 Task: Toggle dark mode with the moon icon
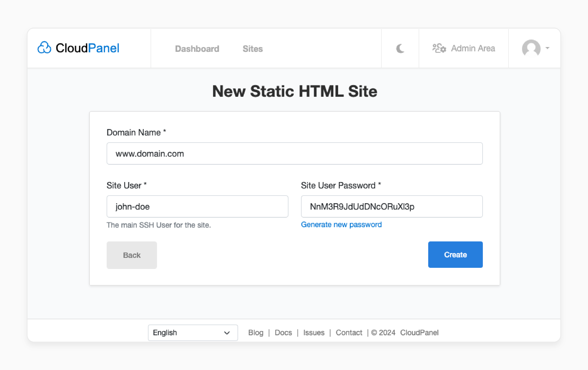[x=400, y=48]
